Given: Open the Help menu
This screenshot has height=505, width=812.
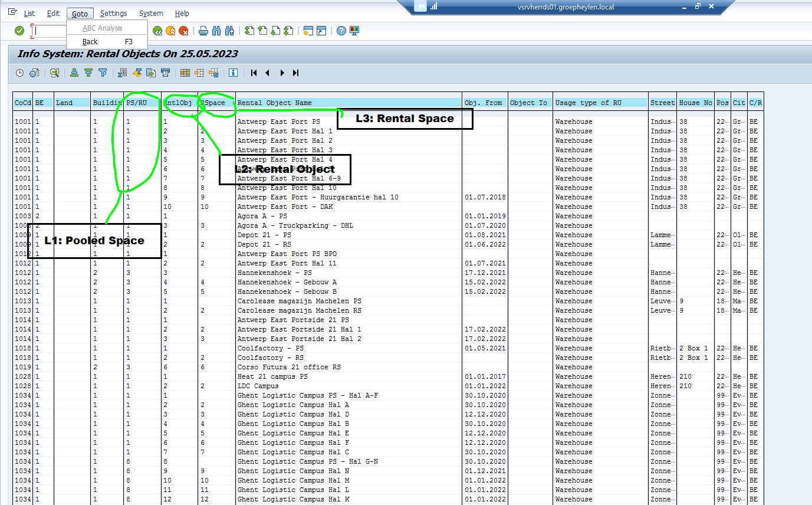Looking at the screenshot, I should [x=182, y=14].
